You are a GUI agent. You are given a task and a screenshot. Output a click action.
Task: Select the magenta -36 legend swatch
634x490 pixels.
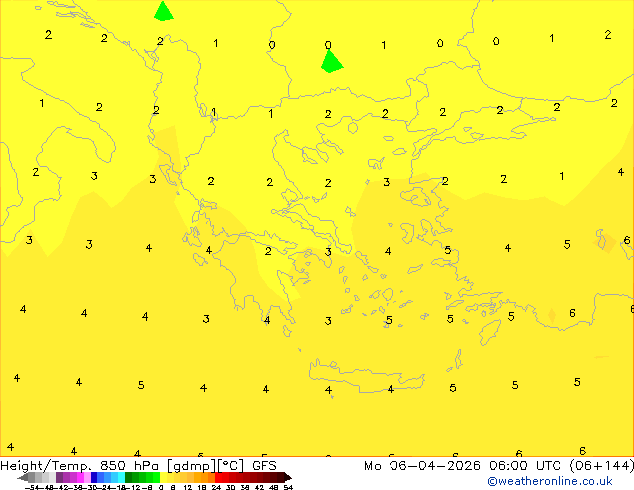80,477
